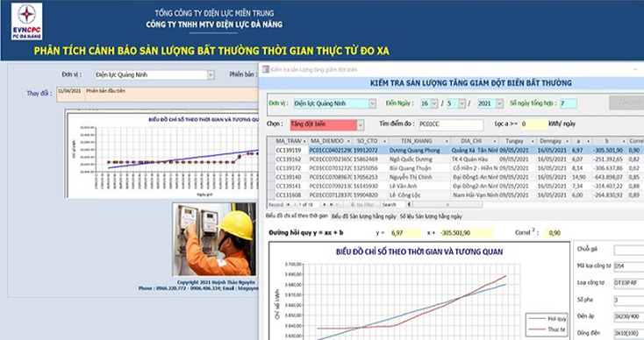644x340 pixels.
Task: Click the Tìm điểm đo input field
Action: (x=451, y=124)
